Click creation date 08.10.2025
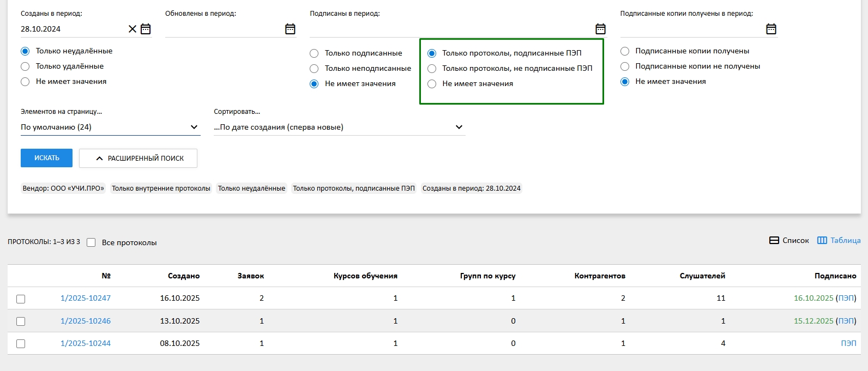This screenshot has height=371, width=868. [180, 343]
